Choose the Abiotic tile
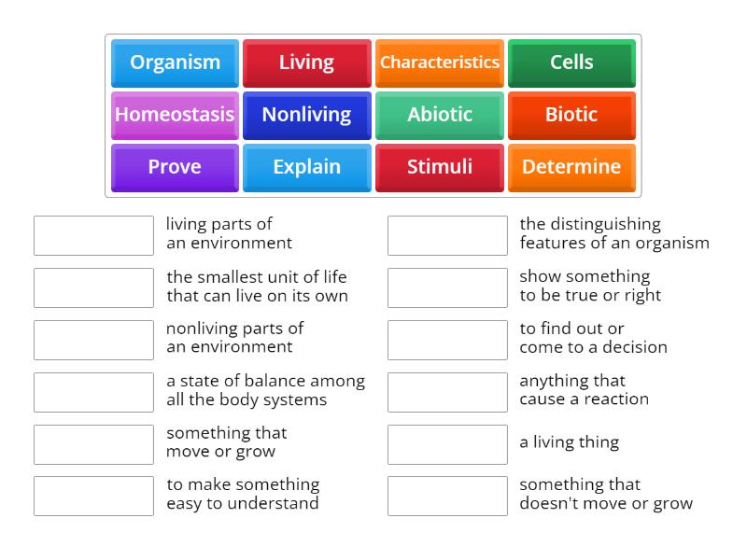Image resolution: width=747 pixels, height=560 pixels. 439,115
